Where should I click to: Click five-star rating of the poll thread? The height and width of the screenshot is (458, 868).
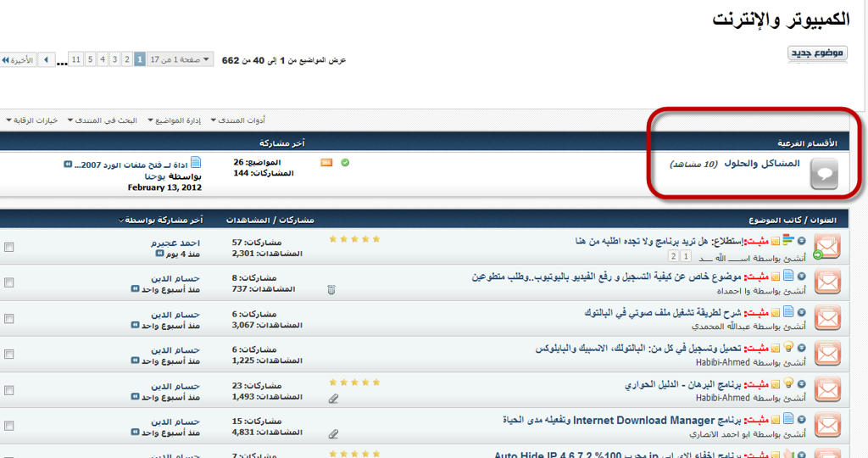[354, 239]
